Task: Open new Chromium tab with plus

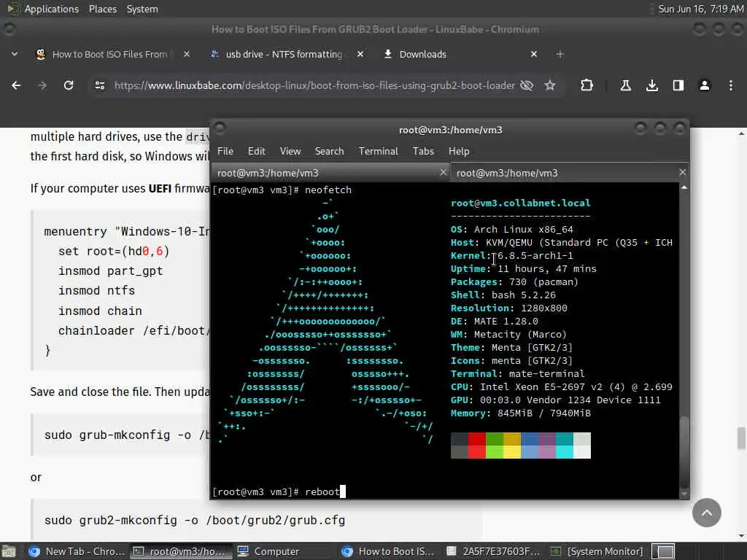Action: 560,54
